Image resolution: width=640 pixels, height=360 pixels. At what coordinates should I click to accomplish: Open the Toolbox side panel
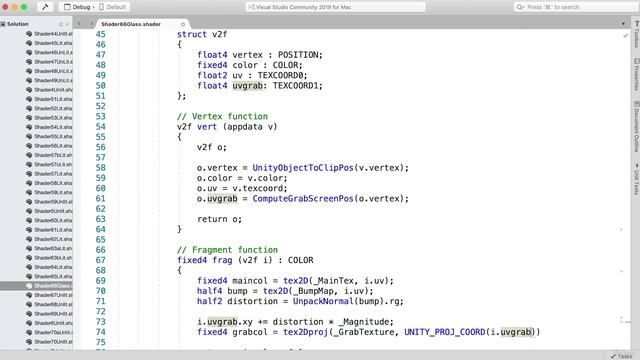(x=636, y=34)
